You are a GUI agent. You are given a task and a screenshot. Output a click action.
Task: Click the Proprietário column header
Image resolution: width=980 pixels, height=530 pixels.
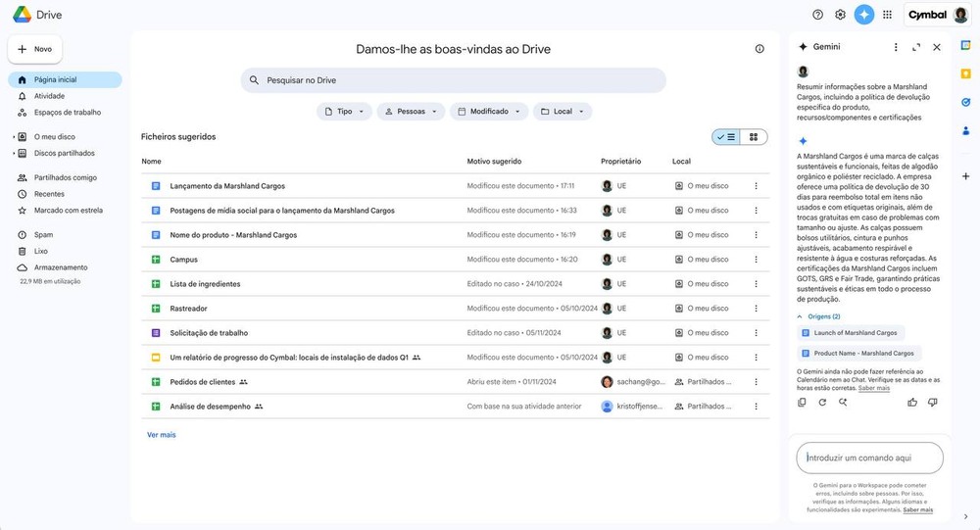click(x=620, y=162)
